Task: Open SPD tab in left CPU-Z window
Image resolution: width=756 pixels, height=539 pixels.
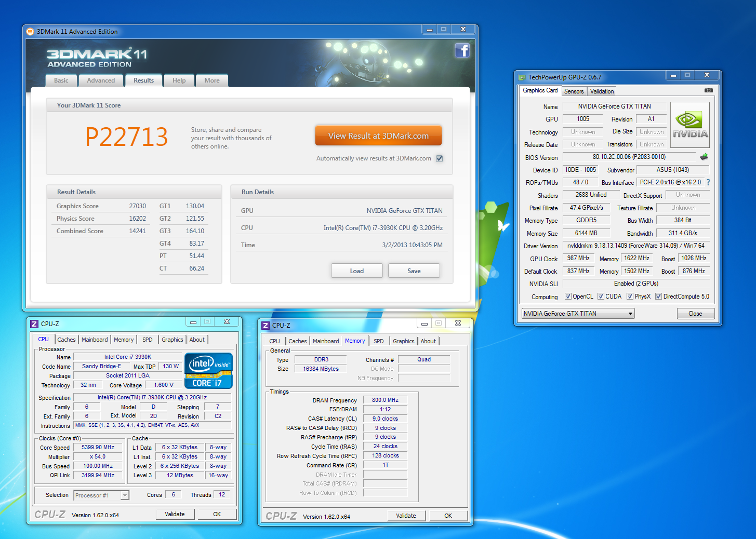Action: point(148,340)
